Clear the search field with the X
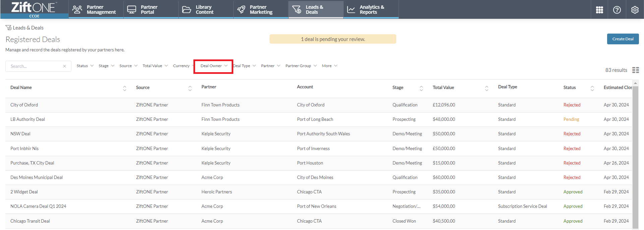The image size is (644, 230). tap(64, 66)
